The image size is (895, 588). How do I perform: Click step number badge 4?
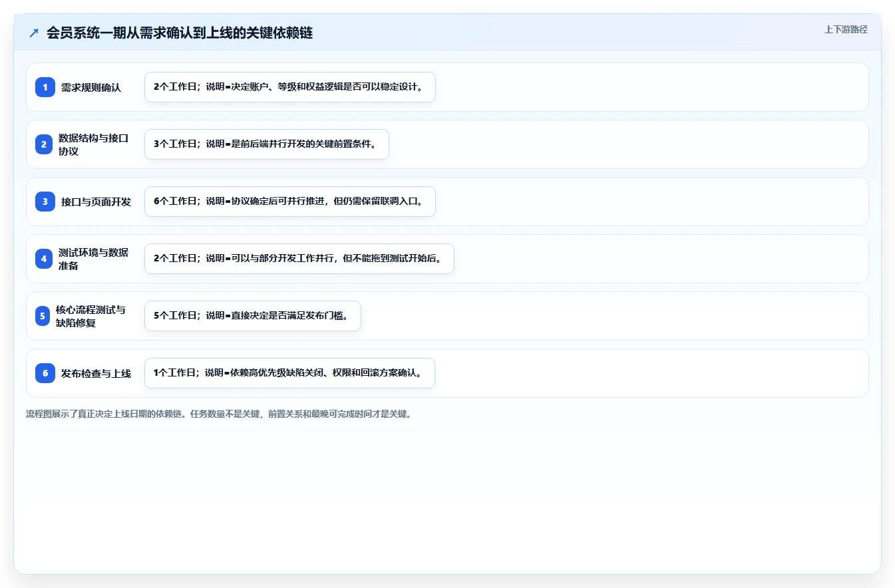(x=44, y=259)
